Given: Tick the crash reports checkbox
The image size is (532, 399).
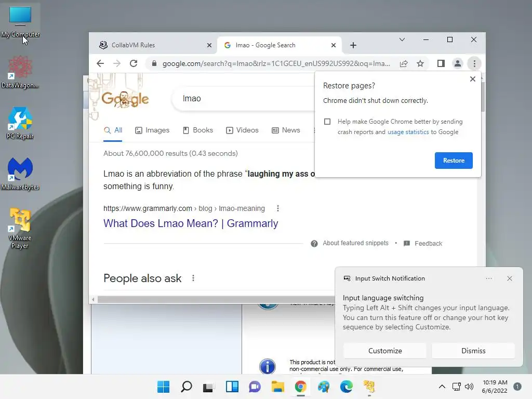Looking at the screenshot, I should (x=327, y=122).
